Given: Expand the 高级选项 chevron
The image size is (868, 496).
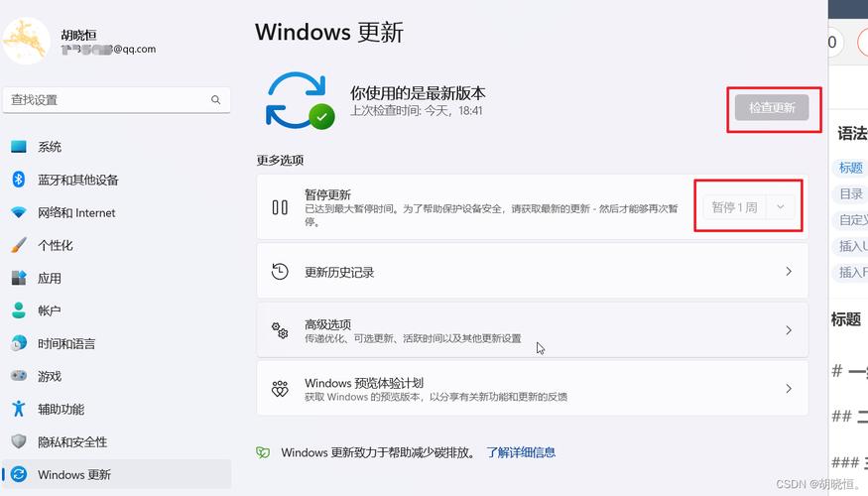Looking at the screenshot, I should [789, 330].
